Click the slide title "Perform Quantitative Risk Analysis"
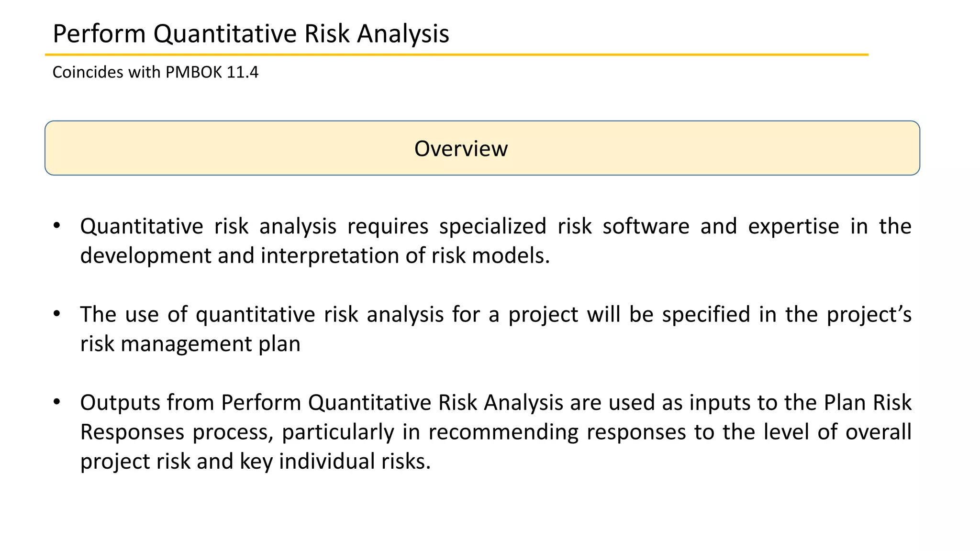 [251, 34]
